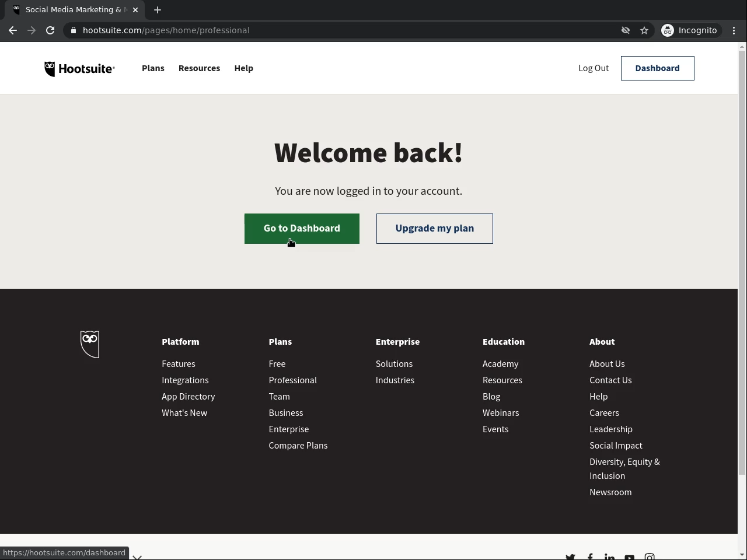Open the Instagram social icon
This screenshot has height=560, width=747.
pos(650,557)
